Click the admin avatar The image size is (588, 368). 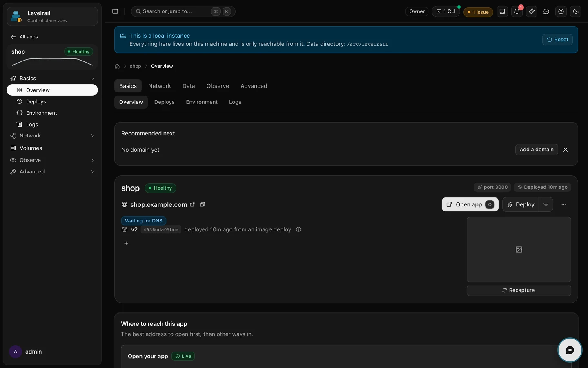tap(16, 352)
